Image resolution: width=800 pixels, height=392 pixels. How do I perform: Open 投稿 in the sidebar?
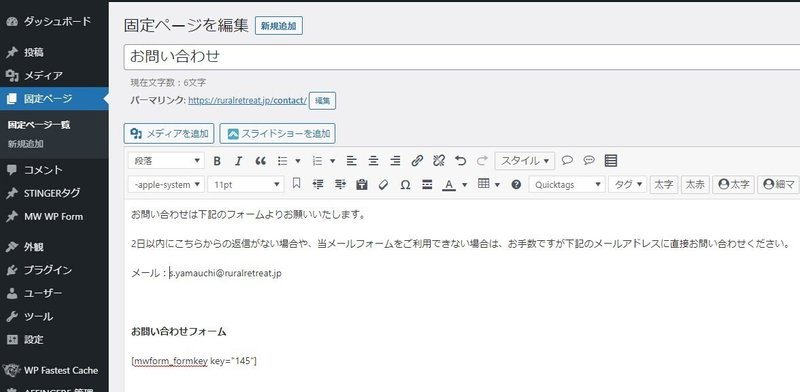click(54, 52)
